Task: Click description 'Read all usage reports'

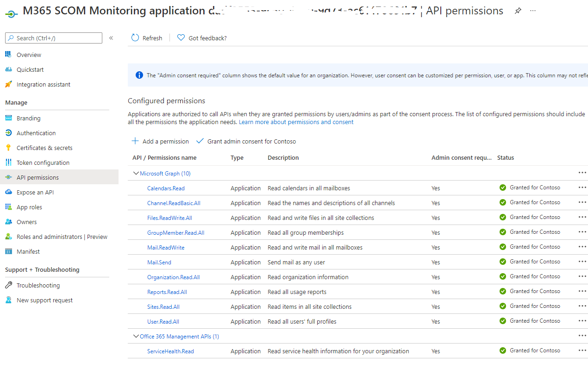Action: pyautogui.click(x=297, y=292)
